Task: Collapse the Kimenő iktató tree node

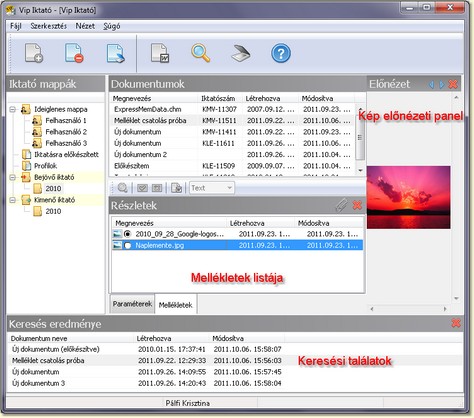Action: 13,200
